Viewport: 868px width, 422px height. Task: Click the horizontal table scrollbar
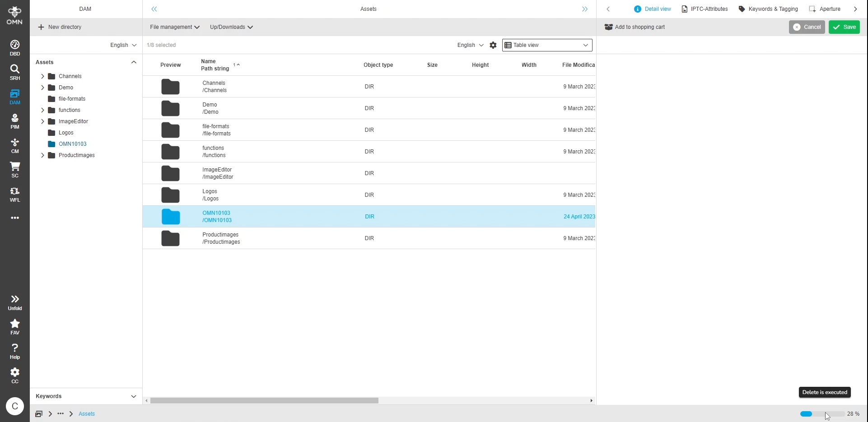click(264, 401)
